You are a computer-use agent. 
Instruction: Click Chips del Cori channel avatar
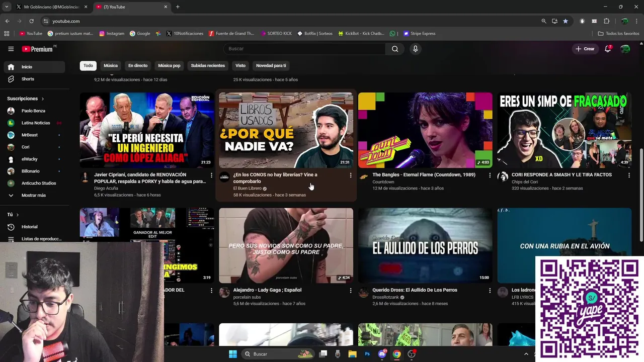tap(503, 176)
